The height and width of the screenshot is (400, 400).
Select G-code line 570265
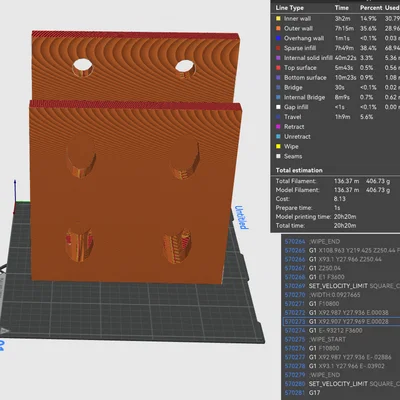coord(341,250)
